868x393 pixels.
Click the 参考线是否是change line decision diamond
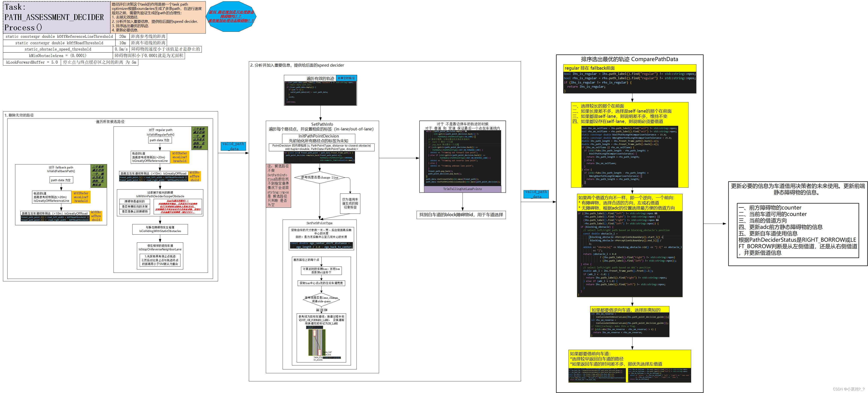(319, 177)
